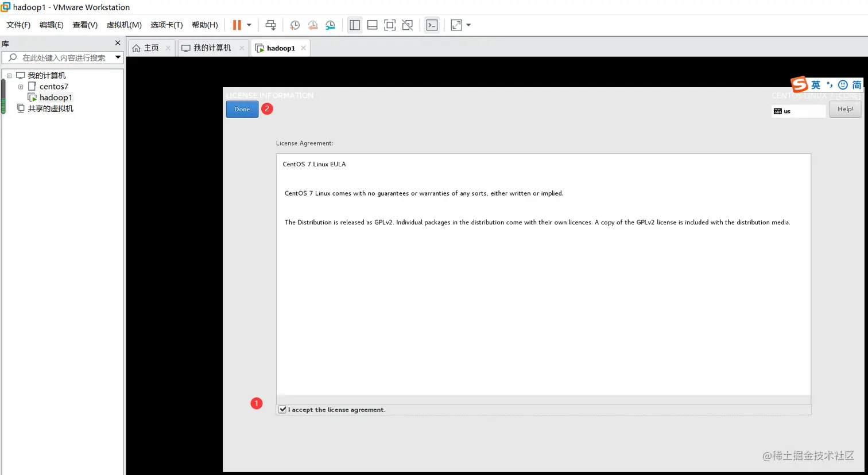Toggle the Sogou punctuation mode icon
The image size is (868, 475).
click(x=830, y=85)
